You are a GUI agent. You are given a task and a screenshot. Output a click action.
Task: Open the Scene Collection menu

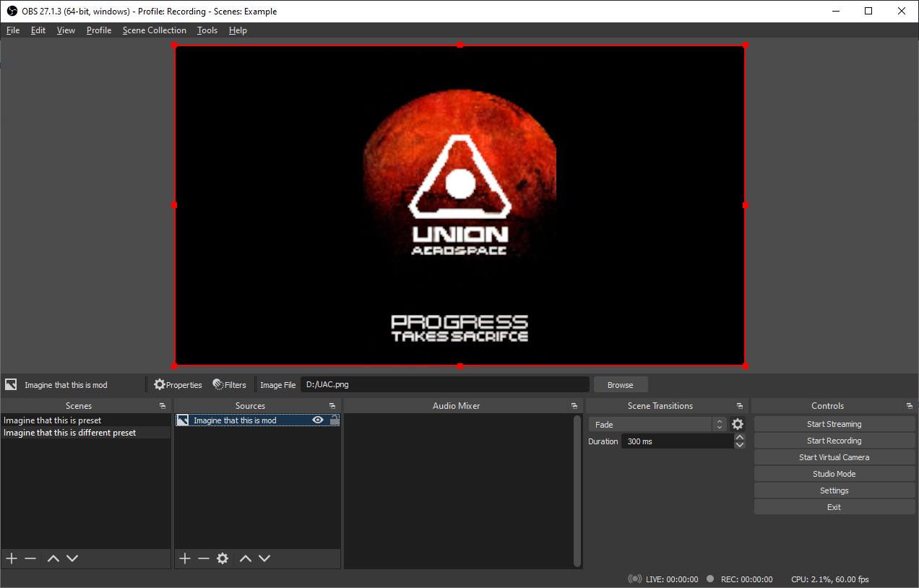pos(155,30)
